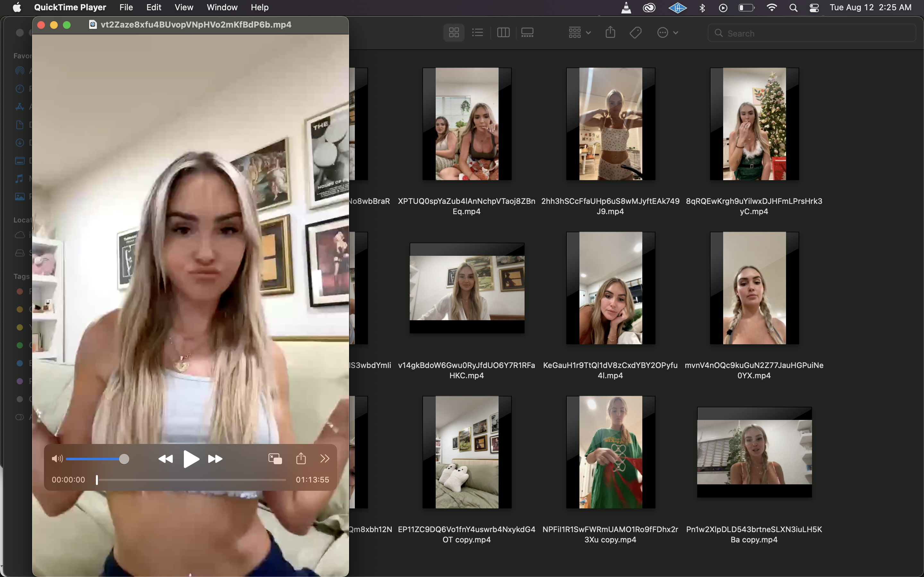
Task: Toggle picture-in-picture mode in the player
Action: coord(275,458)
